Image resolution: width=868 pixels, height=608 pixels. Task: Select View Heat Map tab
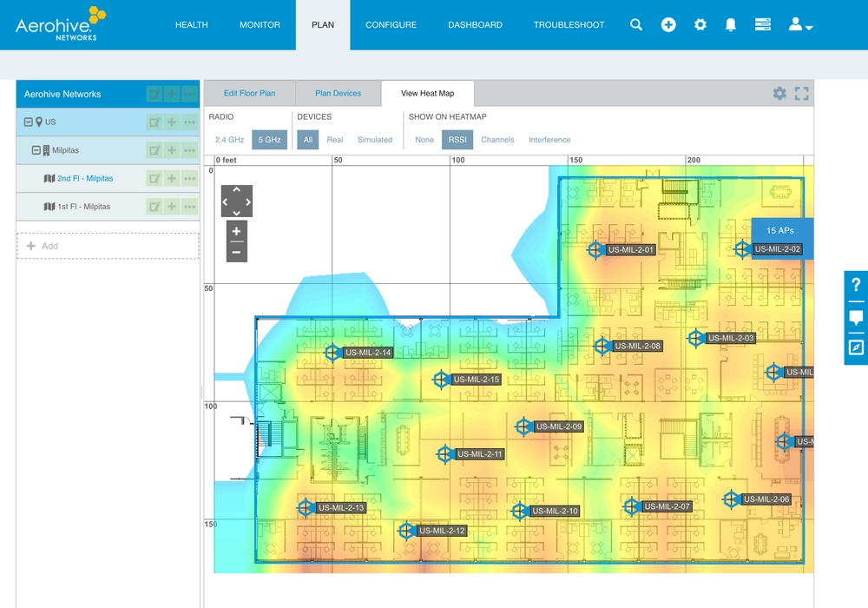pos(427,93)
